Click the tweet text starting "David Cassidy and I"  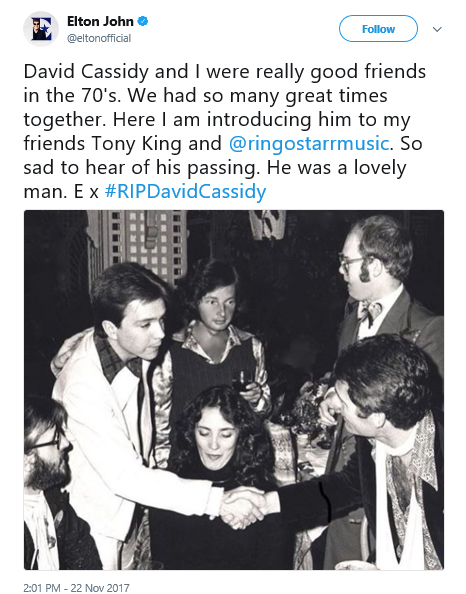(x=224, y=131)
